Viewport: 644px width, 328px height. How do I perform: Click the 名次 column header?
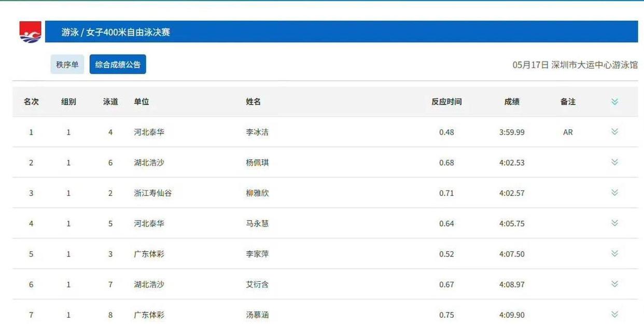[31, 102]
